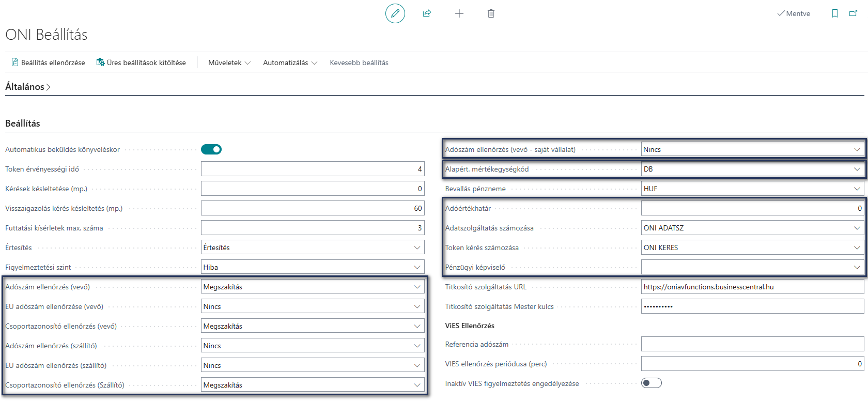868x402 pixels.
Task: Open page in new window icon
Action: point(854,13)
